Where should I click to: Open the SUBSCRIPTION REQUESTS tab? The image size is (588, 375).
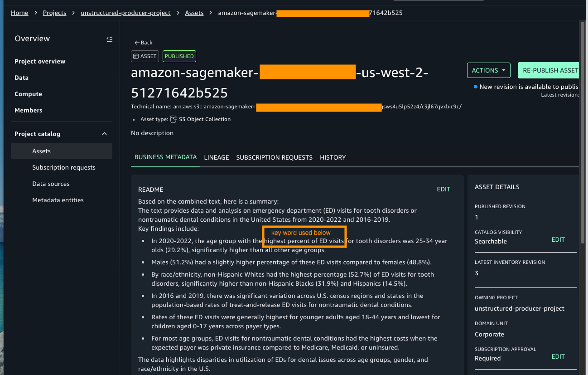point(274,157)
